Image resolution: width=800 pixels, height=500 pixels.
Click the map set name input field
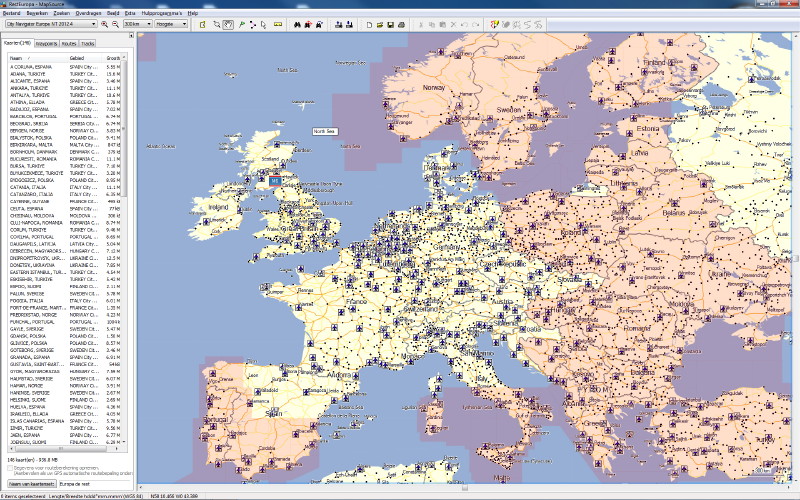93,484
